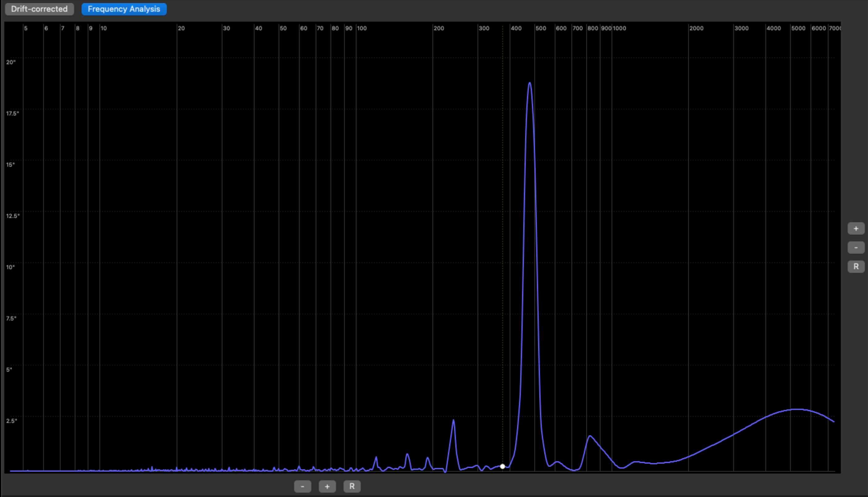Click the 10" amplitude axis label
868x497 pixels.
pos(10,267)
